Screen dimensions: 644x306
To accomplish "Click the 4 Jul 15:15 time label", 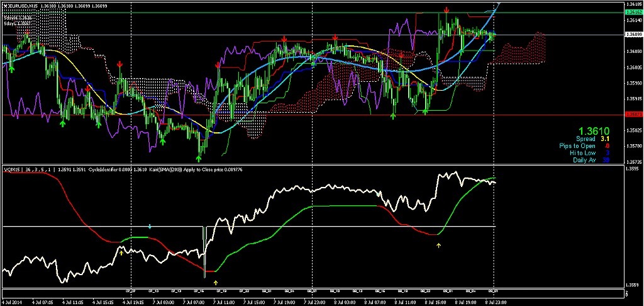I will pos(104,302).
